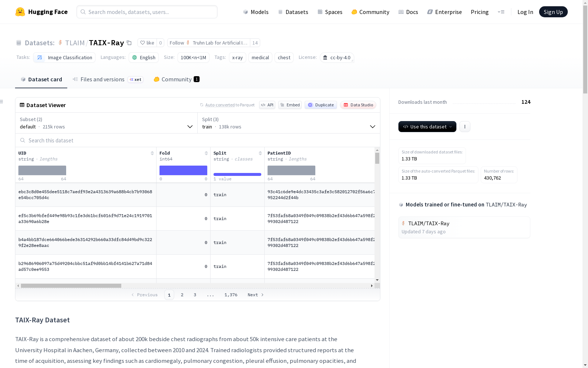The image size is (588, 368).
Task: Click the Previous page button
Action: (x=144, y=295)
